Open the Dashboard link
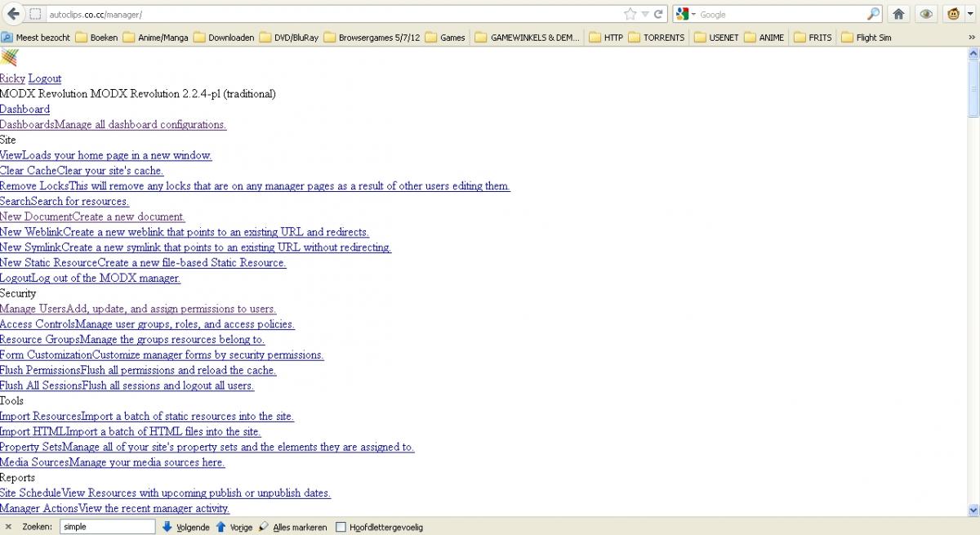This screenshot has width=980, height=535. 24,109
